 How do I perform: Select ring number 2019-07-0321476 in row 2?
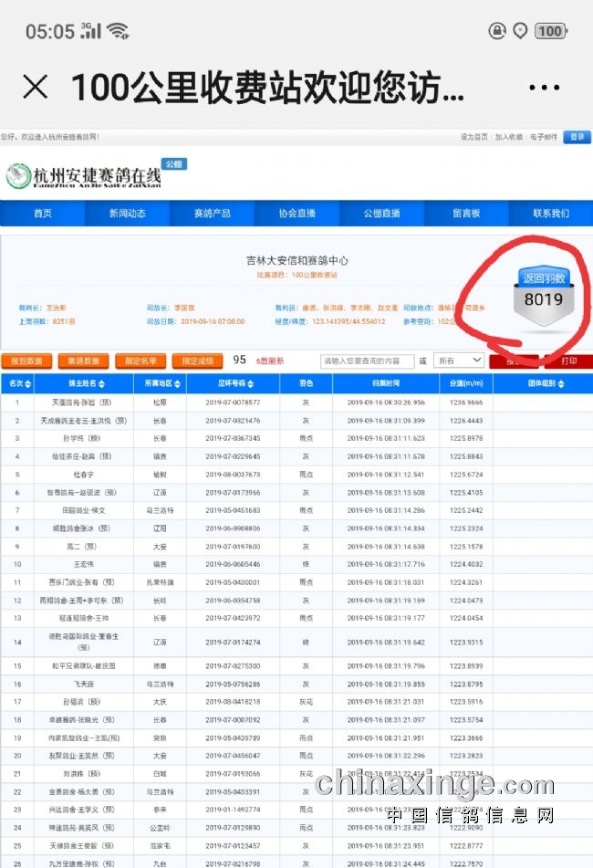click(233, 421)
